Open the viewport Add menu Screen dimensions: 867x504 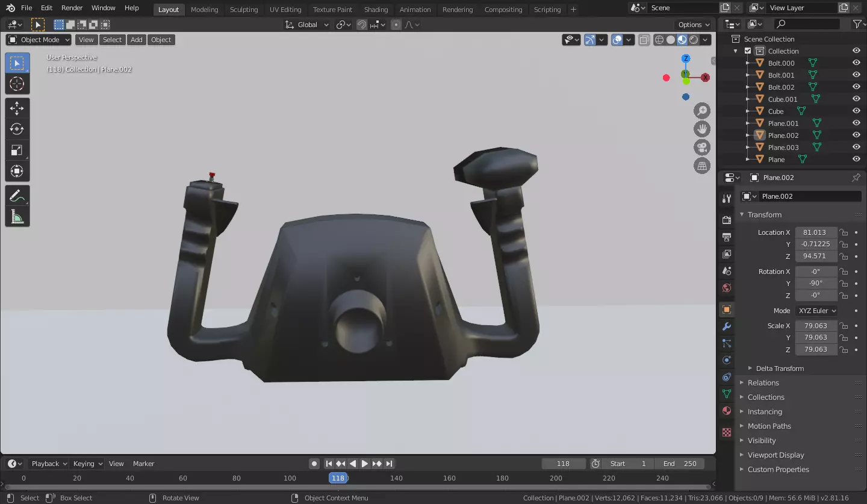pyautogui.click(x=137, y=40)
